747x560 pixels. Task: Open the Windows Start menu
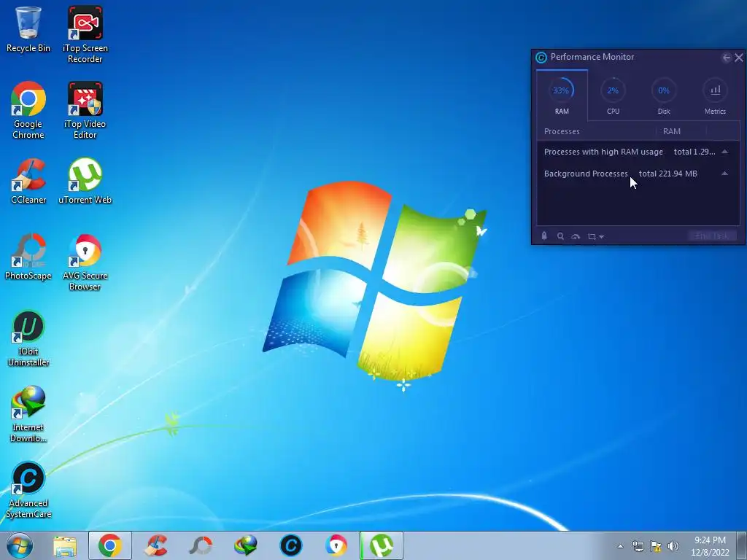(20, 545)
